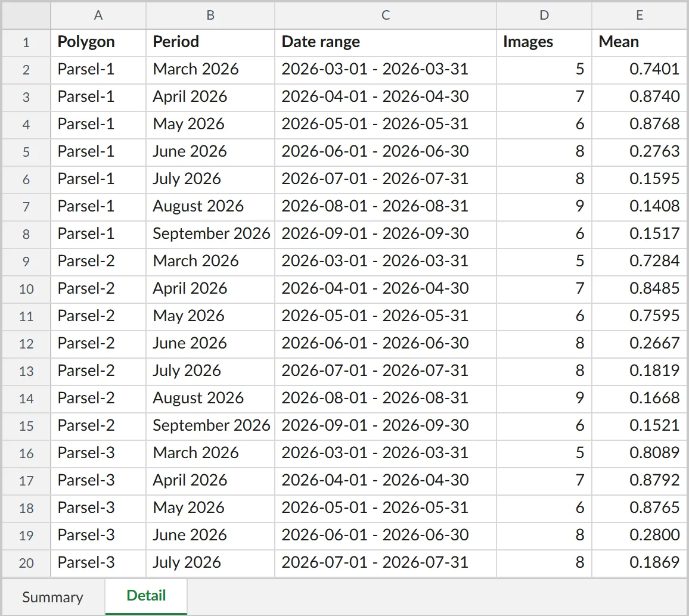Select Mean value 0.7284
Image resolution: width=689 pixels, height=616 pixels.
click(640, 262)
